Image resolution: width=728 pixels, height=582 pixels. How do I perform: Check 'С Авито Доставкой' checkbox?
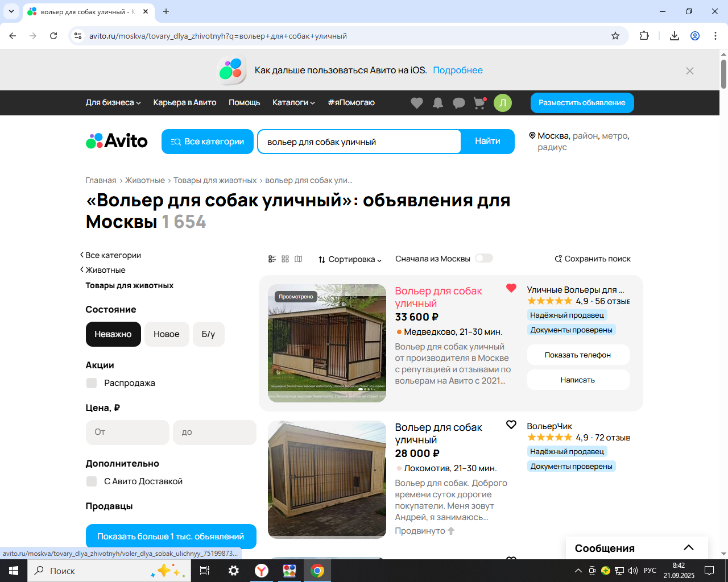[92, 481]
